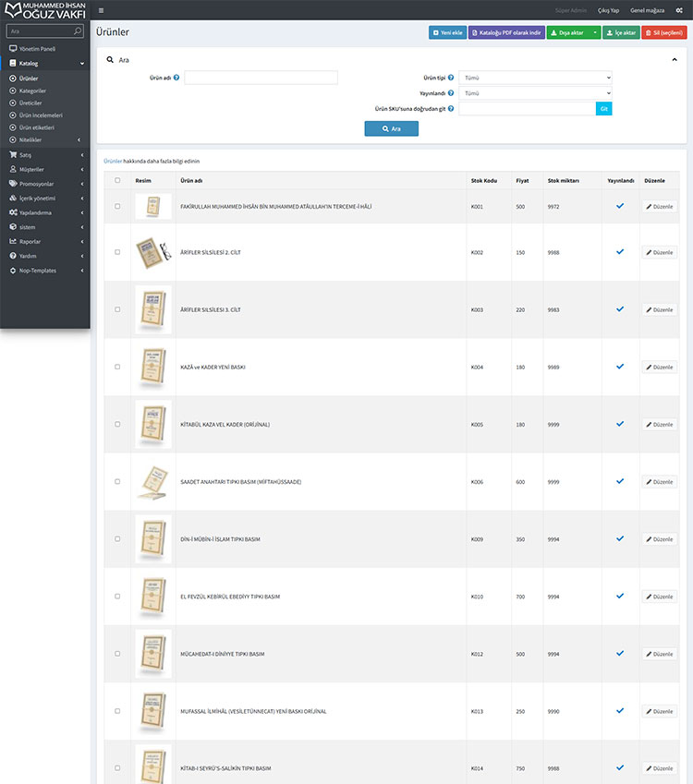Open the Yayınlandı dropdown

coord(535,93)
